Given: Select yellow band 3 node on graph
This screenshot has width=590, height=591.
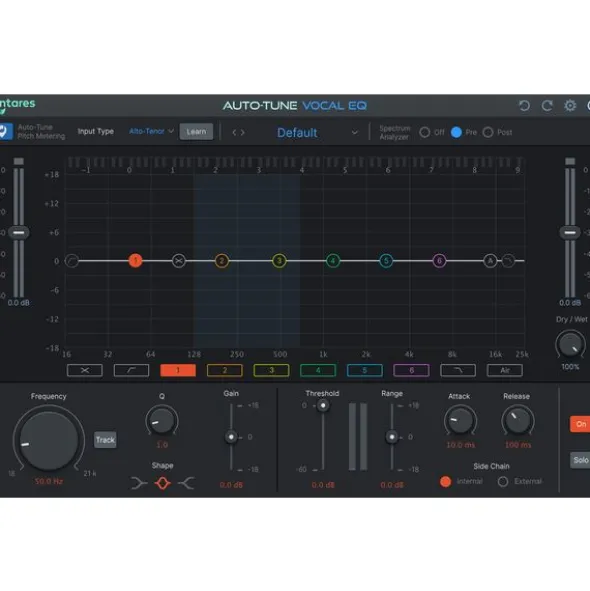Looking at the screenshot, I should pyautogui.click(x=279, y=260).
